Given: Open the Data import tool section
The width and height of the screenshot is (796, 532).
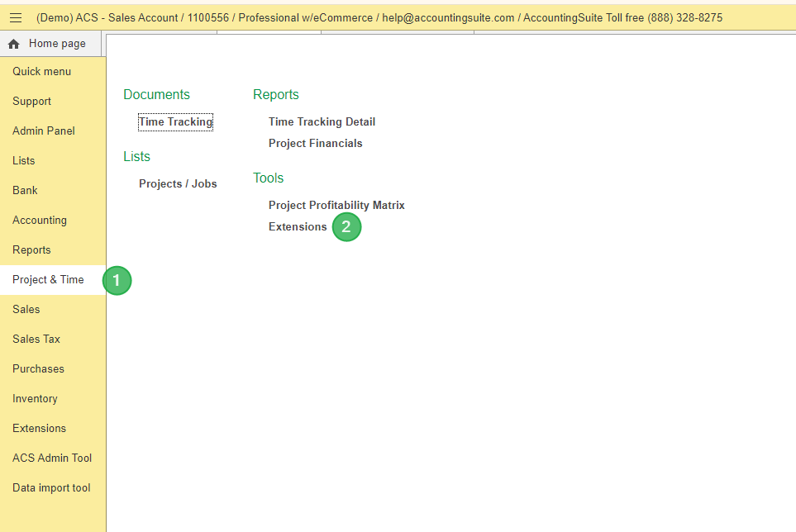Looking at the screenshot, I should point(51,488).
